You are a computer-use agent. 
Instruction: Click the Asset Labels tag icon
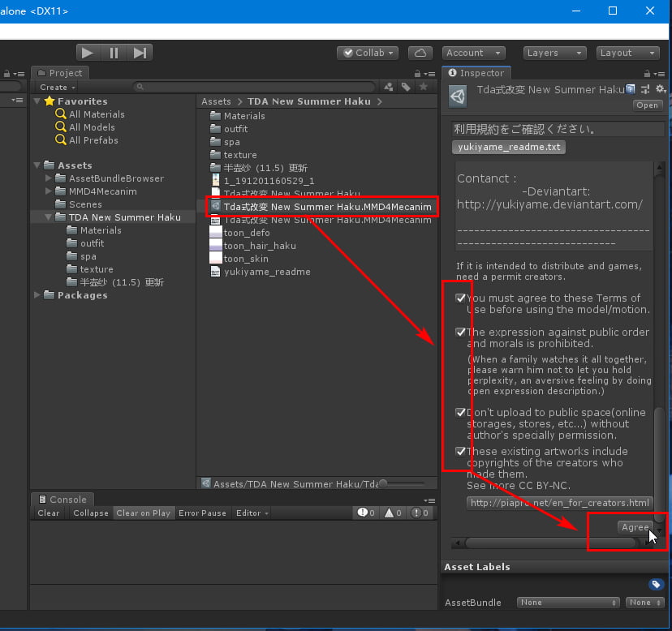click(656, 584)
